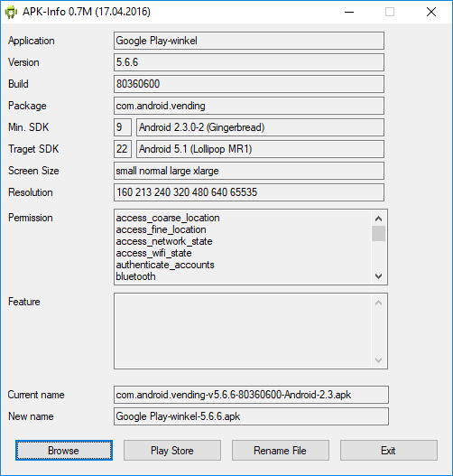Viewport: 453px width, 476px height.
Task: Click the Permission list scroll up arrow
Action: pyautogui.click(x=378, y=219)
